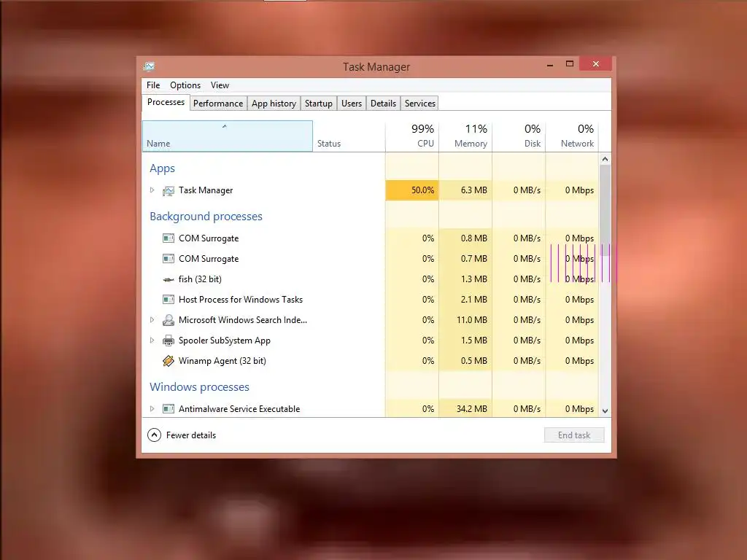Switch to the App history tab

pyautogui.click(x=274, y=104)
